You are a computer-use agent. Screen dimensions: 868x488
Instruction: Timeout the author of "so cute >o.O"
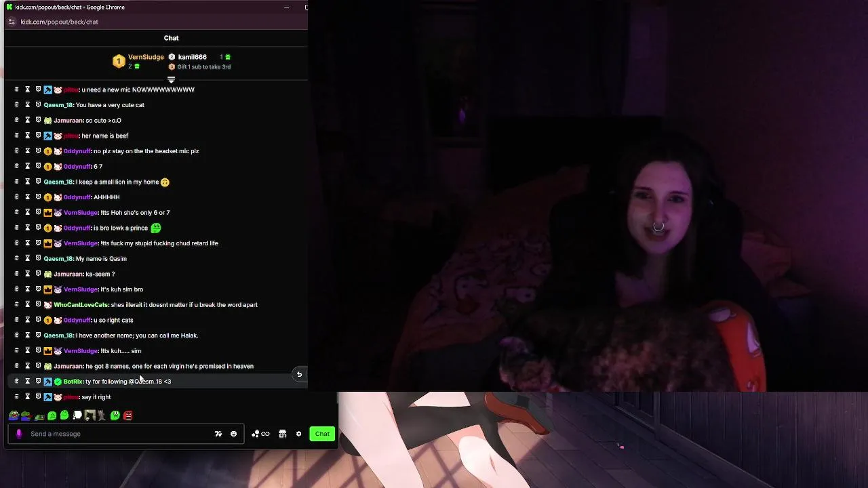[x=27, y=120]
